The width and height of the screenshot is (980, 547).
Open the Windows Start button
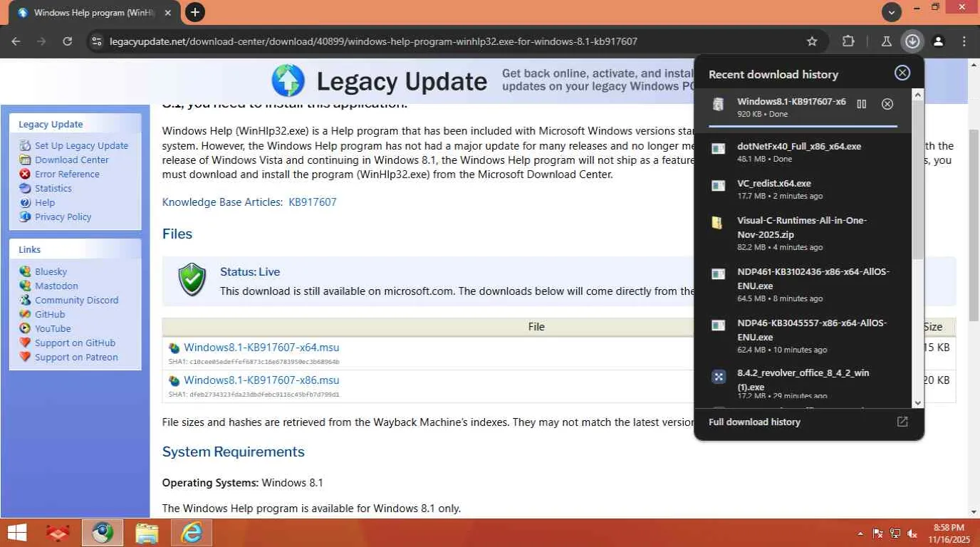tap(17, 533)
